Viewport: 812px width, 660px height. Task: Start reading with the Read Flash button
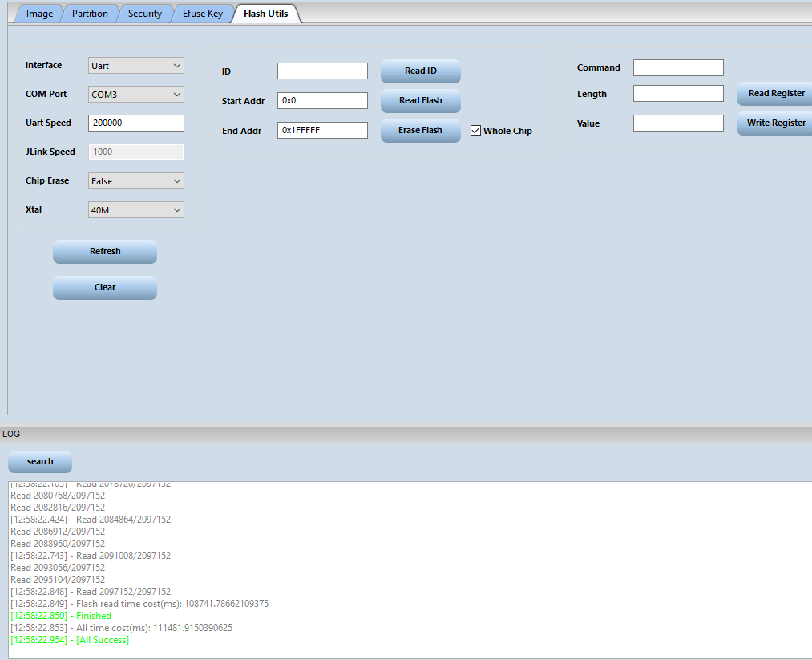421,100
